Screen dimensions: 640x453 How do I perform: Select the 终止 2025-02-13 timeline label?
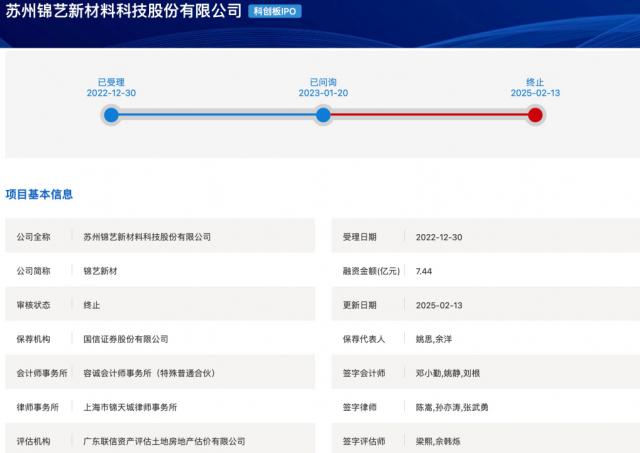[x=535, y=87]
